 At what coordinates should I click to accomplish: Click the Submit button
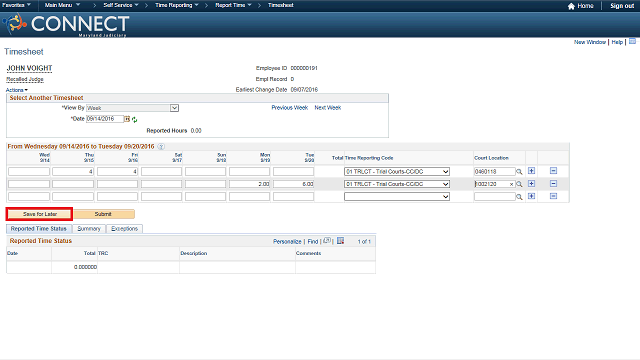pos(104,214)
